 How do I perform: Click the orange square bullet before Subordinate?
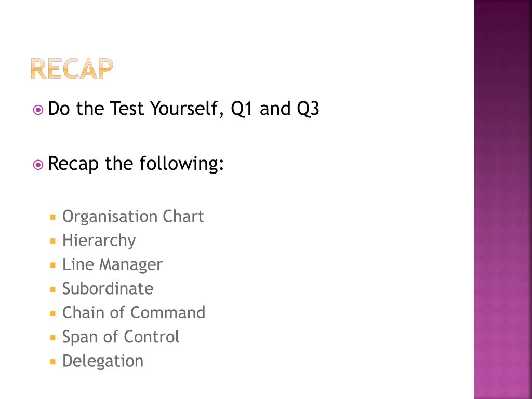click(x=52, y=289)
